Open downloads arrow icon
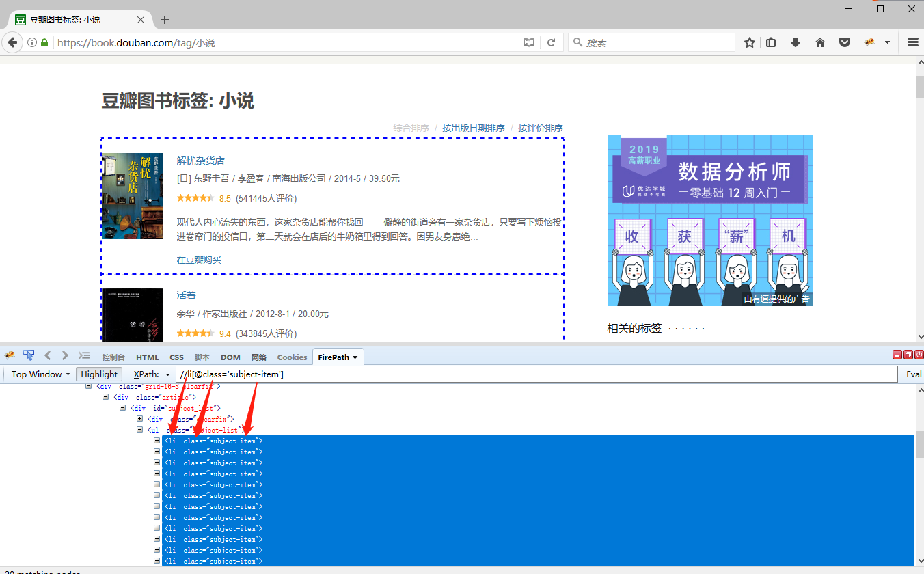The image size is (924, 574). (x=796, y=42)
